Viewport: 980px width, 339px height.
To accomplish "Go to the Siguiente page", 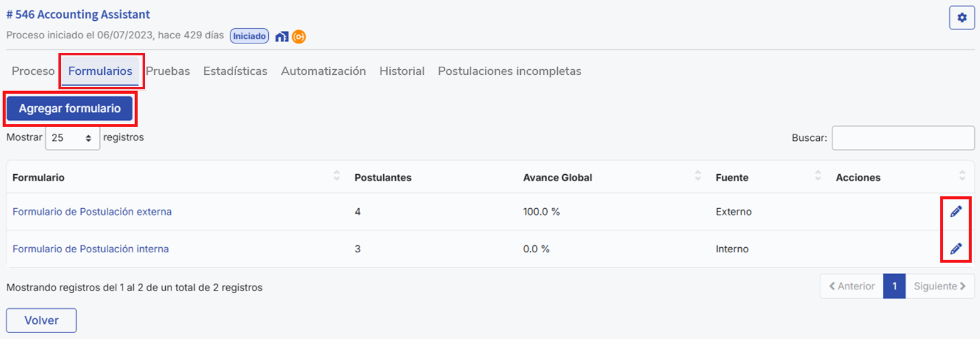I will coord(940,286).
